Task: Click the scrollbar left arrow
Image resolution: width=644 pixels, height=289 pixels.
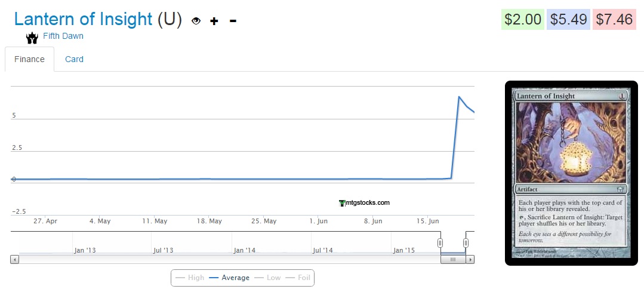Action: 15,260
